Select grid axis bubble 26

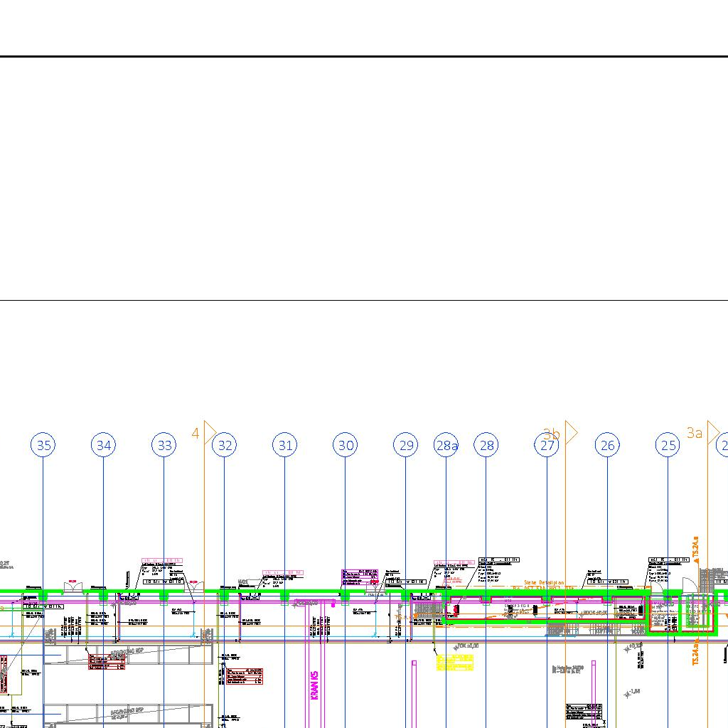[608, 445]
